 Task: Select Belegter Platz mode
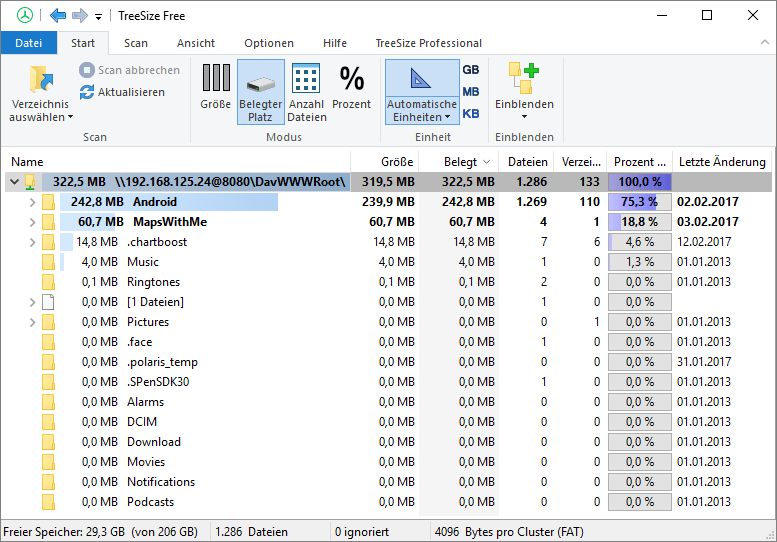point(261,92)
